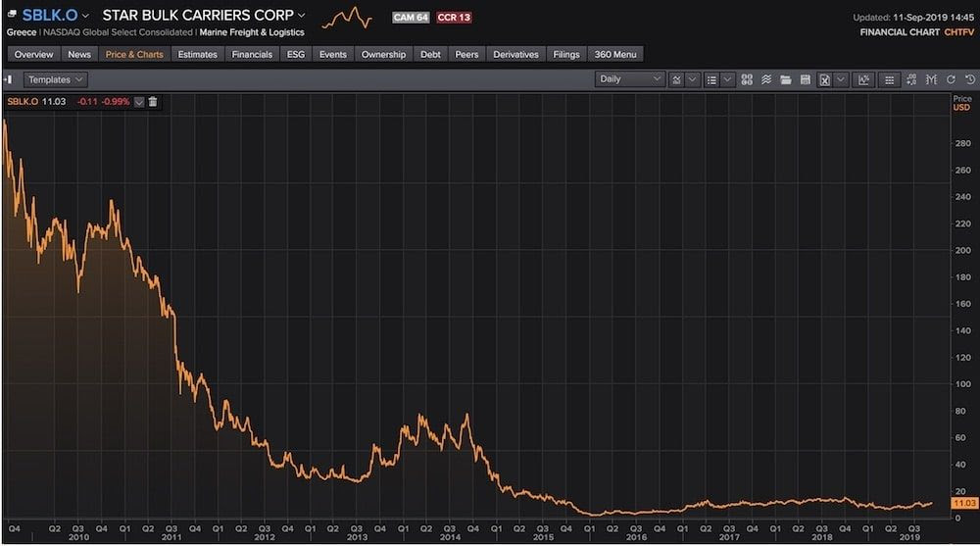Click the 2014 year label on time axis
The height and width of the screenshot is (546, 980).
tap(450, 537)
